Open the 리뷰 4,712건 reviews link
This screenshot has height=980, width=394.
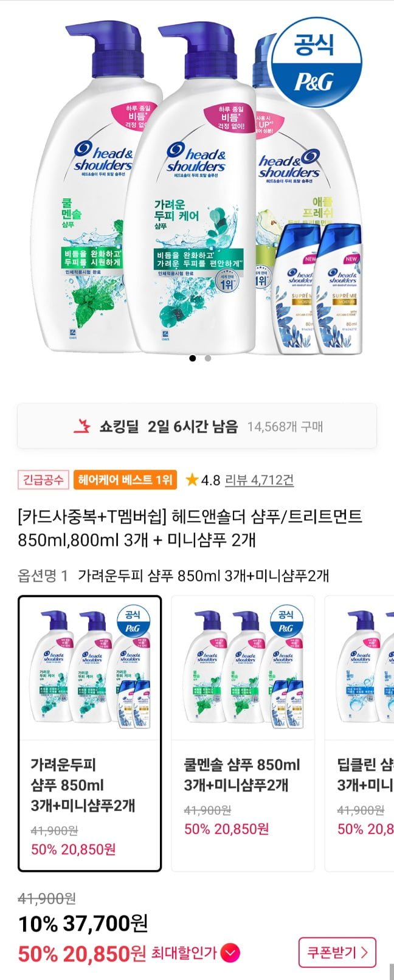click(259, 480)
